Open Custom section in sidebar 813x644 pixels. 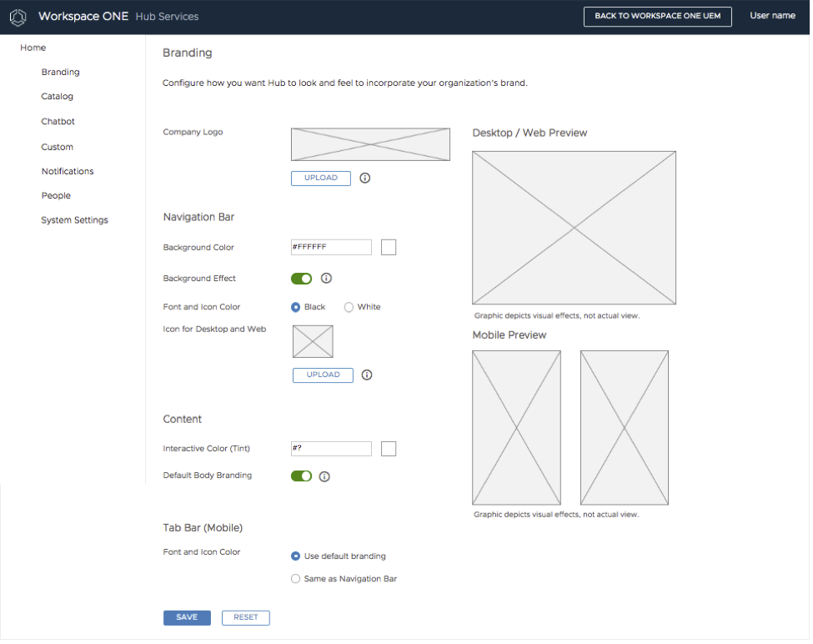58,148
